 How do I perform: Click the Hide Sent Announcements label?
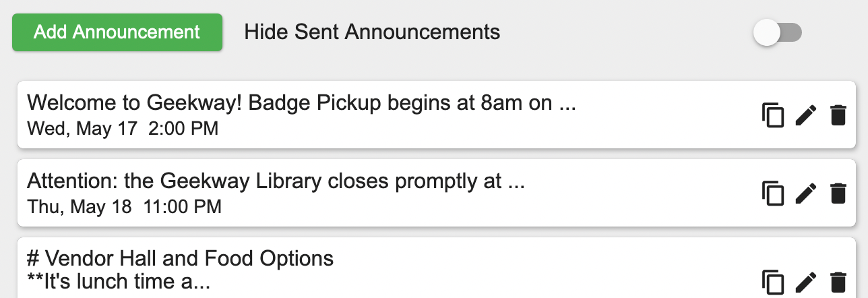coord(372,32)
